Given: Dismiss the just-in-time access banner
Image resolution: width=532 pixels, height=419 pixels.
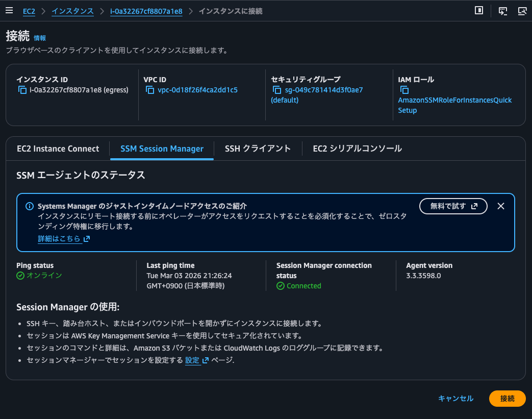Looking at the screenshot, I should pos(500,206).
